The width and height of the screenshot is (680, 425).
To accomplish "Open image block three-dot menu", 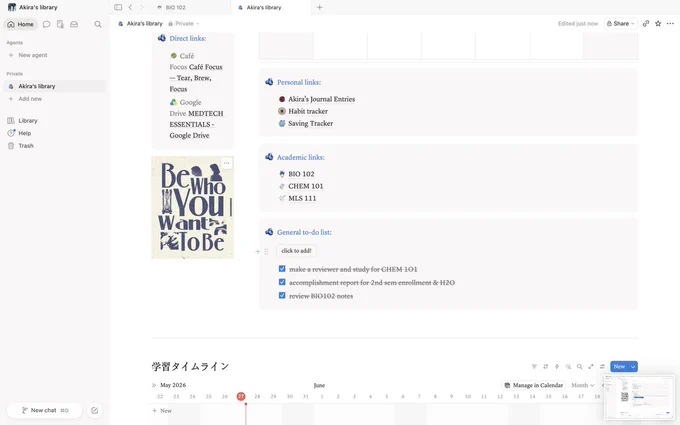I will (226, 163).
